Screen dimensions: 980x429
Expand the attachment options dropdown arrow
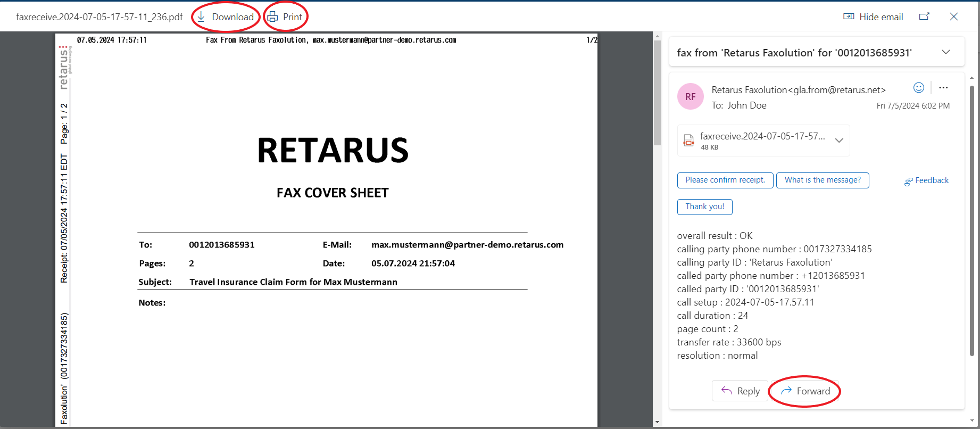(839, 141)
